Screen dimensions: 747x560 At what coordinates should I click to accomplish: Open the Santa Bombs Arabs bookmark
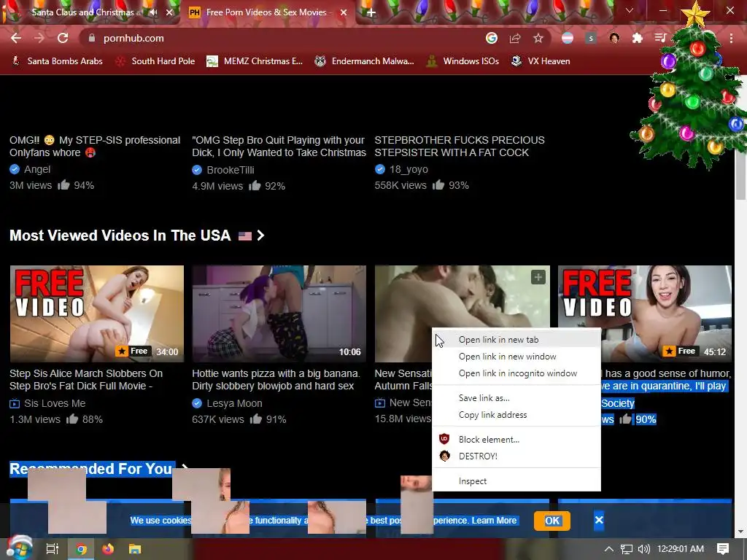[x=57, y=61]
